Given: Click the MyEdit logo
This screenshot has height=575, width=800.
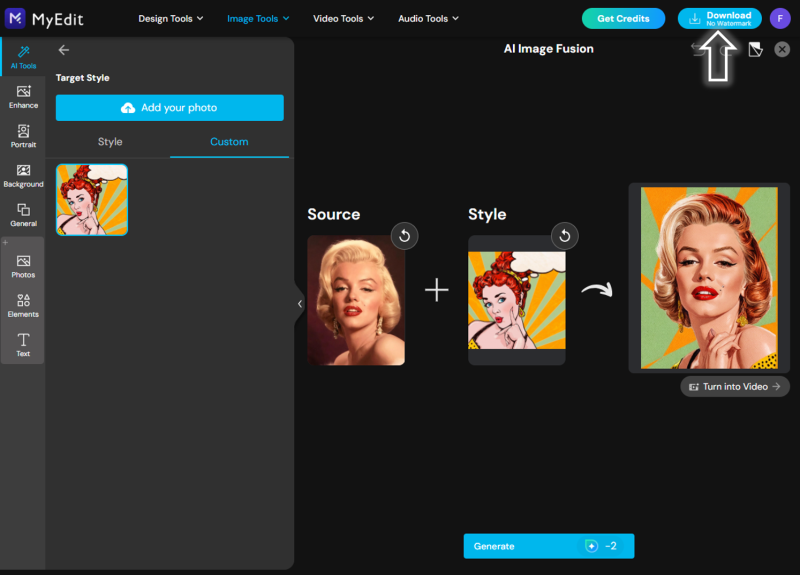Looking at the screenshot, I should [x=44, y=19].
